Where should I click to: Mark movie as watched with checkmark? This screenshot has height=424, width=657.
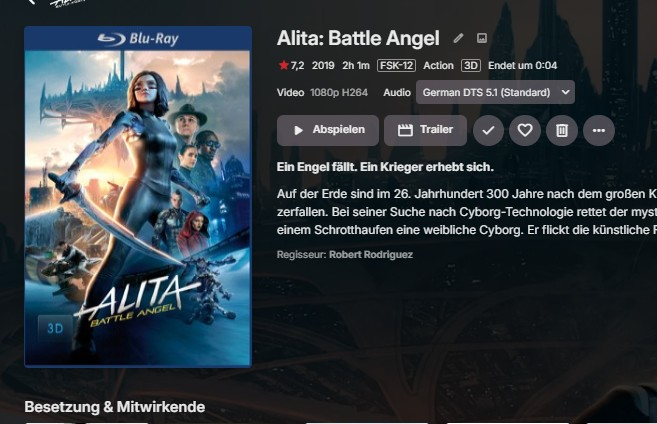pos(488,130)
